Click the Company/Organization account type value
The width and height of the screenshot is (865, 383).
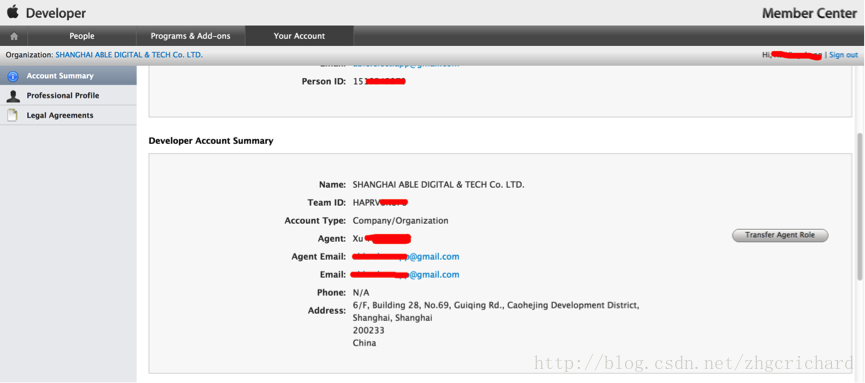401,221
